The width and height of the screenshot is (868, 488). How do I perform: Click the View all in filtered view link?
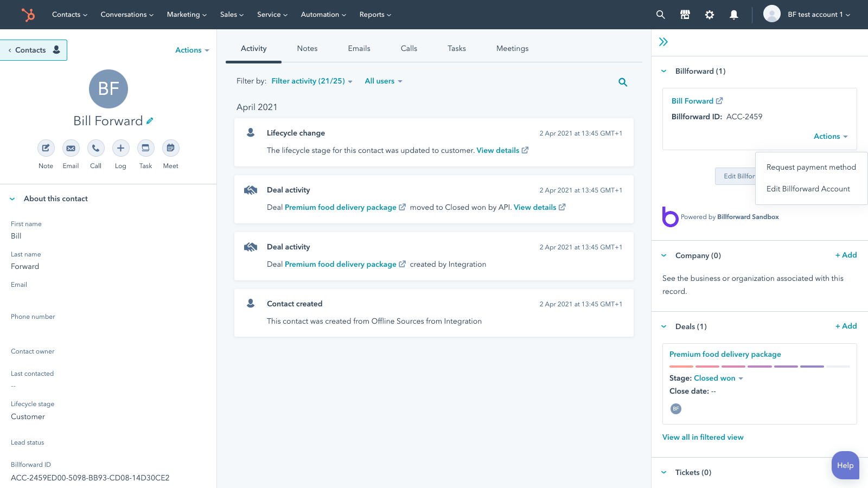[703, 437]
